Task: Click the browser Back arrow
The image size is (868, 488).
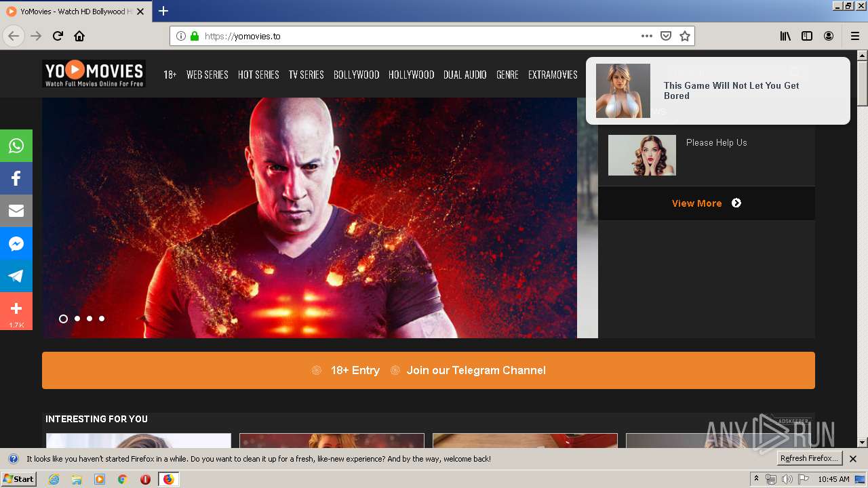Action: pos(14,36)
